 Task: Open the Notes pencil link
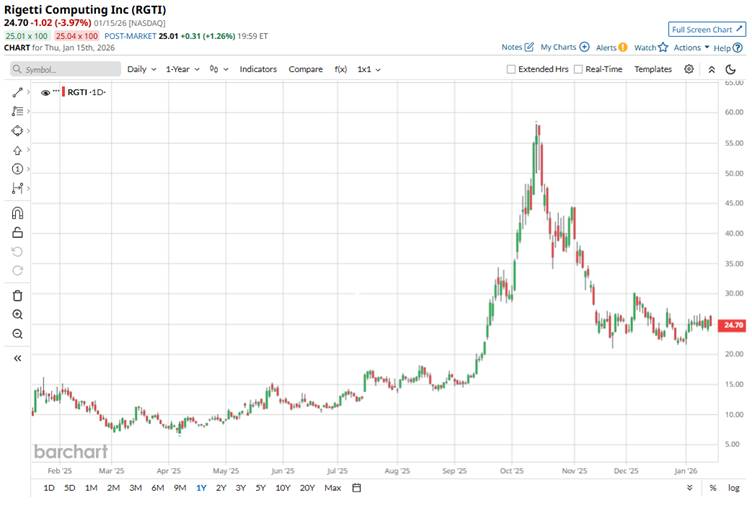(x=517, y=47)
